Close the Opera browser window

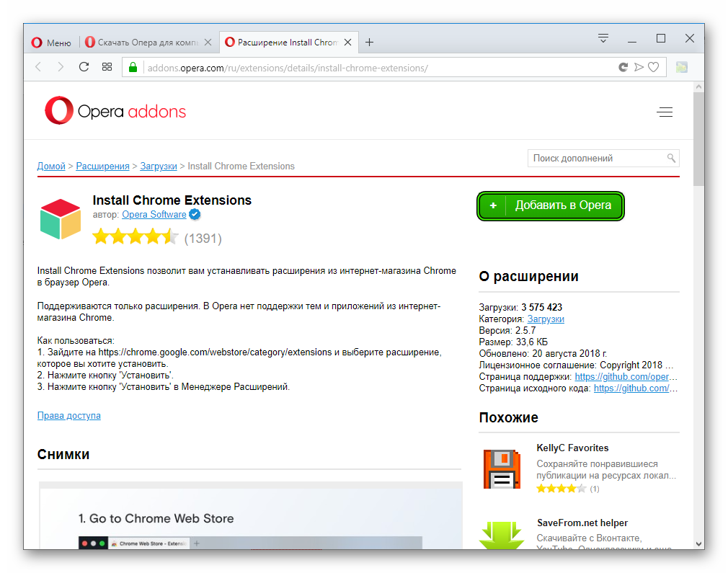point(690,38)
